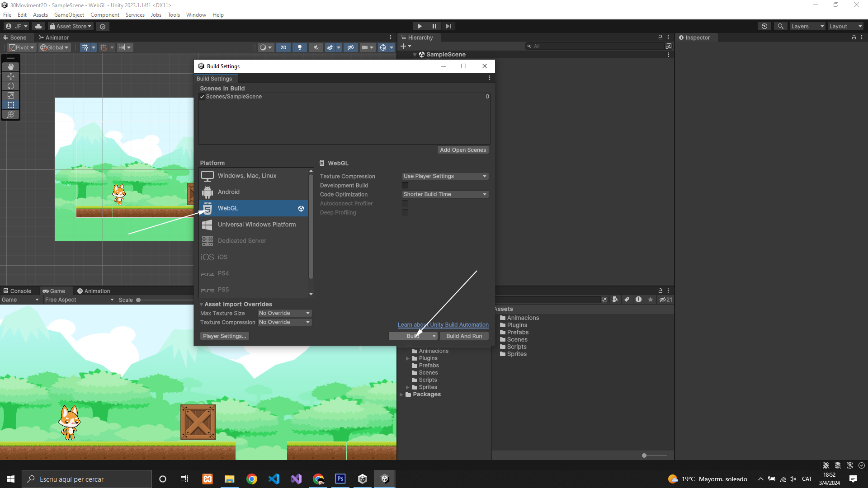This screenshot has height=488, width=868.
Task: Open Unity cloud services icon
Action: (x=38, y=26)
